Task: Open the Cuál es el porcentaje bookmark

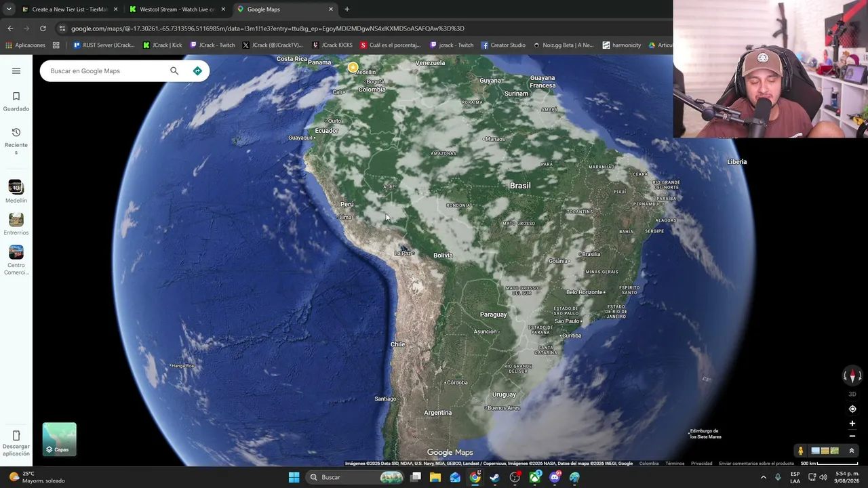Action: 391,45
